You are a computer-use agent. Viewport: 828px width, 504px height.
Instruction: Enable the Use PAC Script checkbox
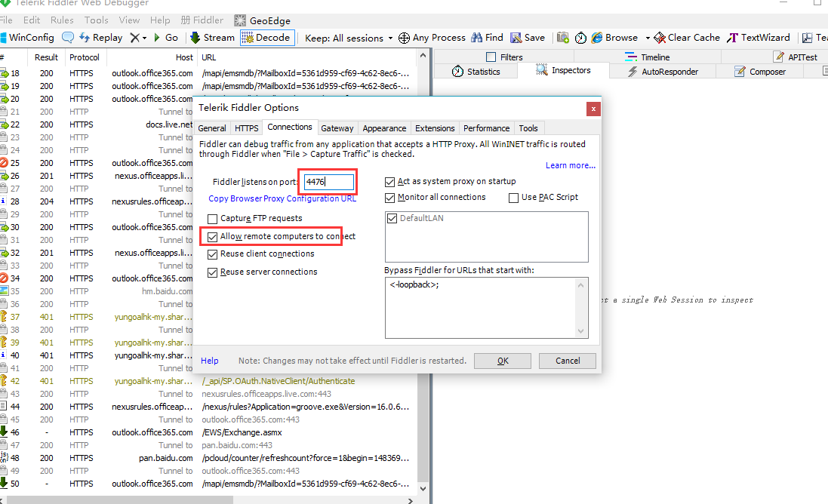[x=513, y=197]
